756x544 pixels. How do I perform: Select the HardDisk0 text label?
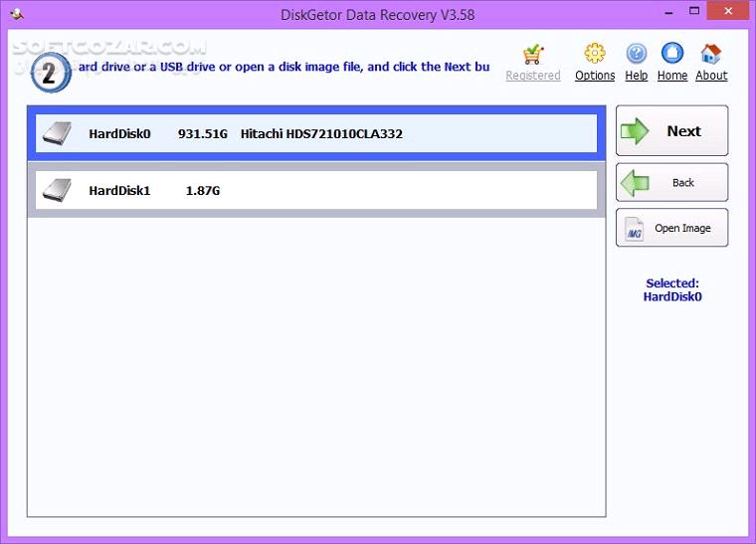point(119,134)
